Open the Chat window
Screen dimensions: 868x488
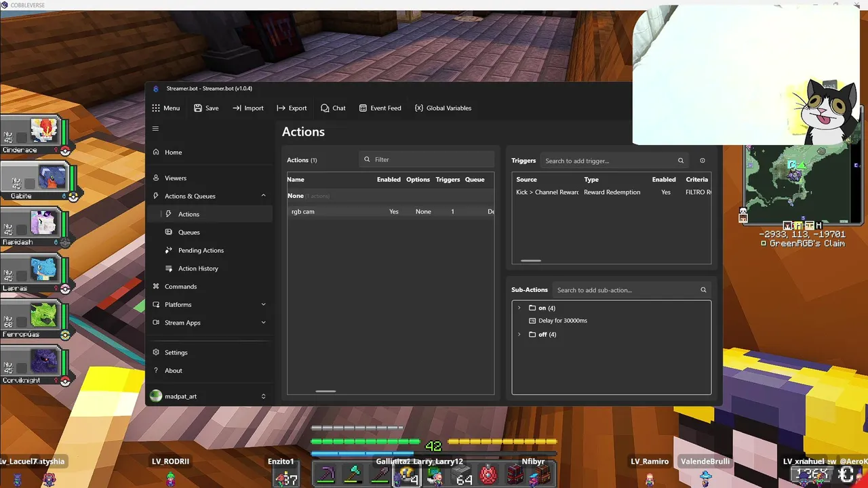coord(333,108)
